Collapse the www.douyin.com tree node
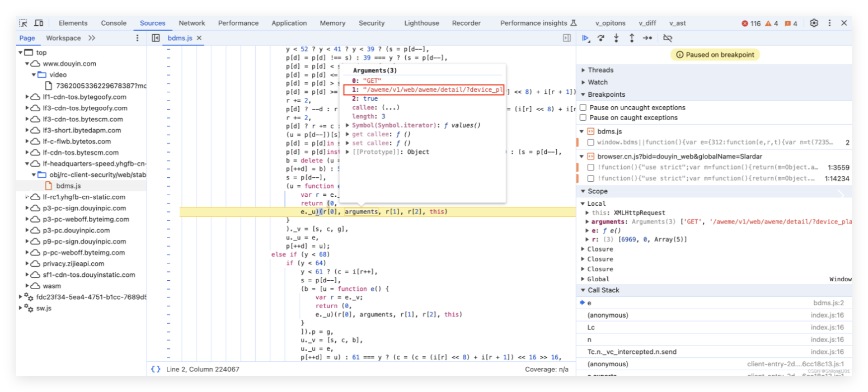The height and width of the screenshot is (392, 868). 27,64
